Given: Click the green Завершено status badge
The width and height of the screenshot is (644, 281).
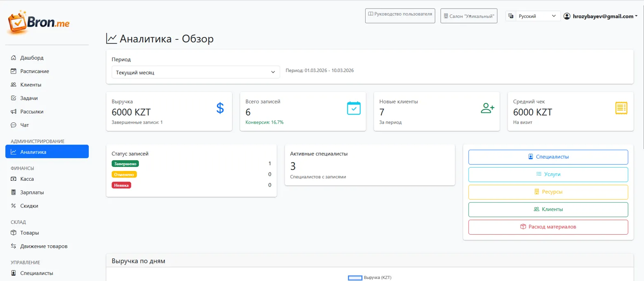Looking at the screenshot, I should 125,164.
